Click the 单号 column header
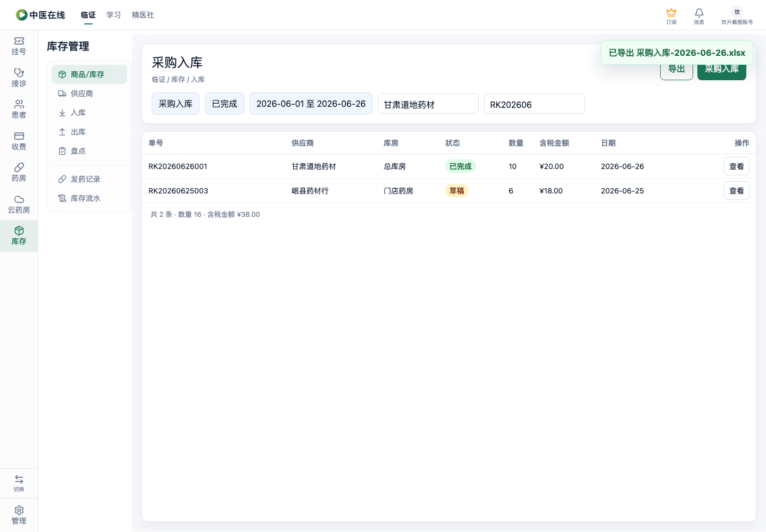Image resolution: width=766 pixels, height=532 pixels. (156, 143)
